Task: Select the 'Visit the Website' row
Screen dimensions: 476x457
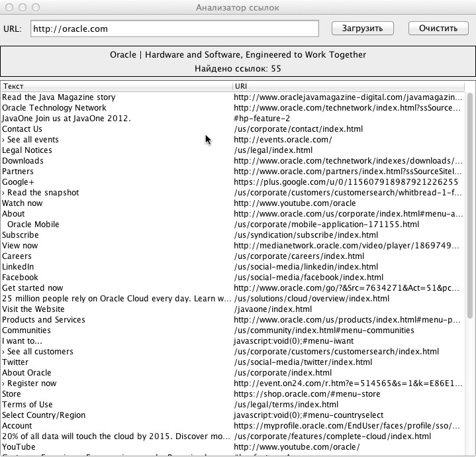Action: 233,309
